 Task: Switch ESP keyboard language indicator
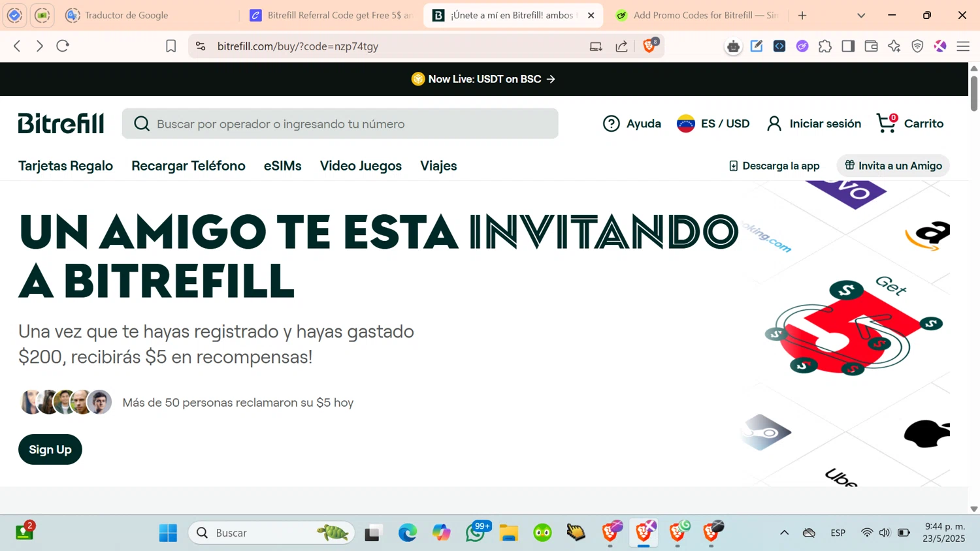(x=838, y=533)
